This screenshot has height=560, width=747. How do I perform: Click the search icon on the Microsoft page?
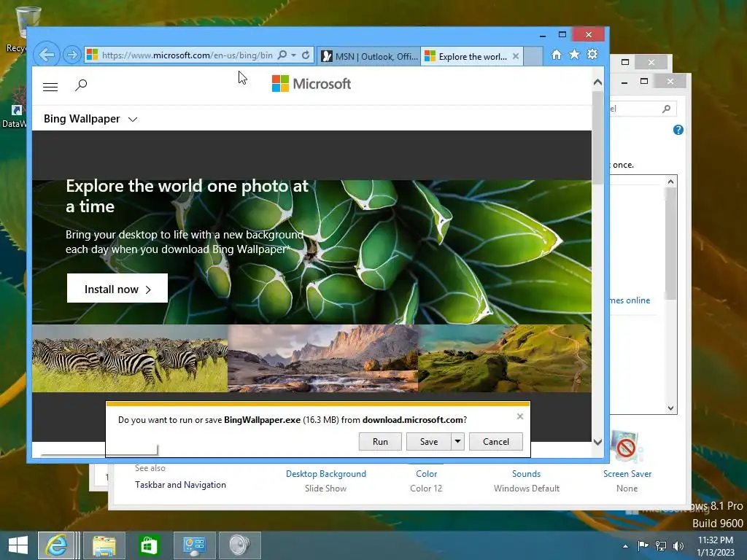point(81,85)
